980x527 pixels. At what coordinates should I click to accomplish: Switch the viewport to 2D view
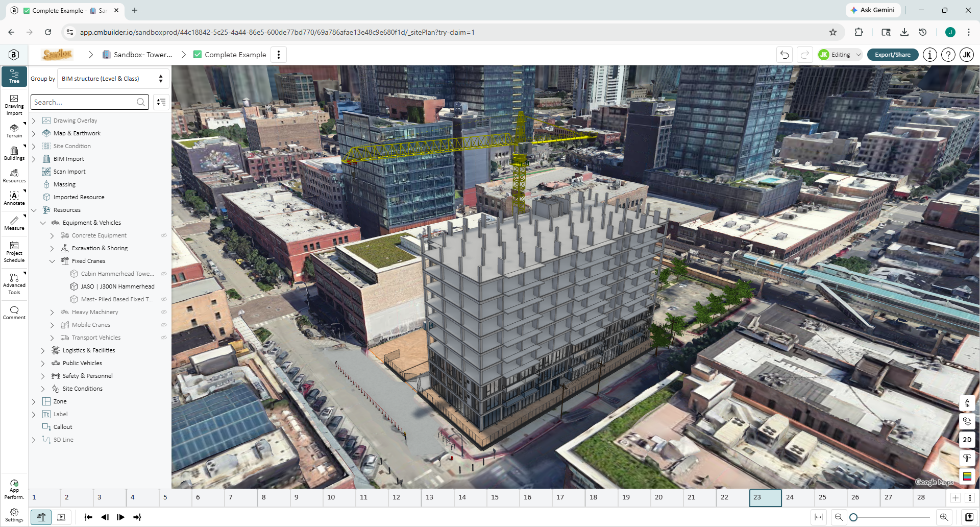[x=967, y=440]
